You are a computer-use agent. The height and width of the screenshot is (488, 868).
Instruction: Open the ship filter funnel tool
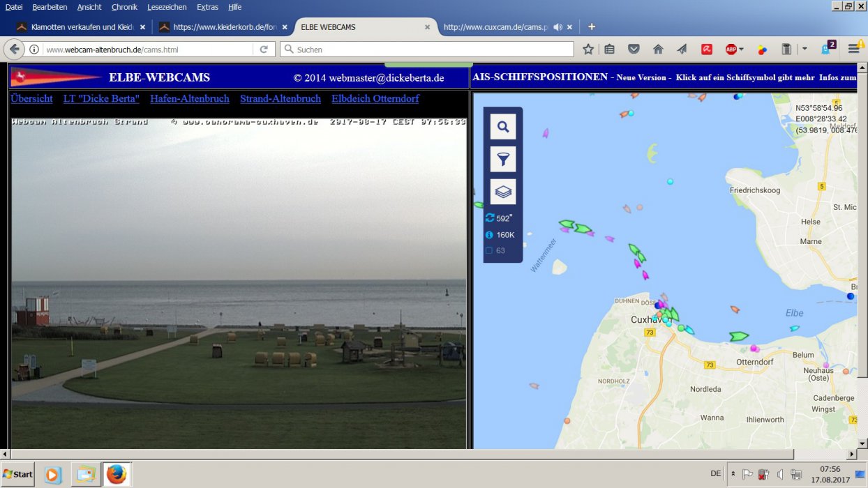pos(502,160)
